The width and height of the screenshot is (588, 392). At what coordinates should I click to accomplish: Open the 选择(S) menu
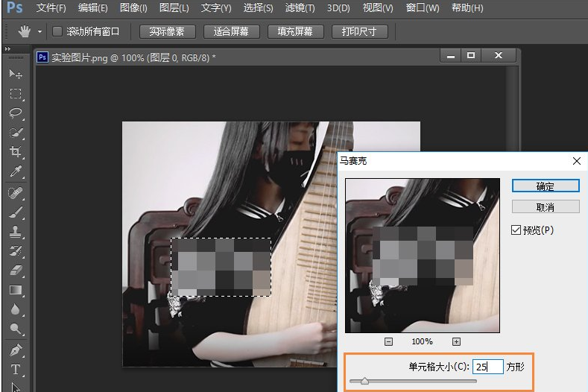coord(258,8)
